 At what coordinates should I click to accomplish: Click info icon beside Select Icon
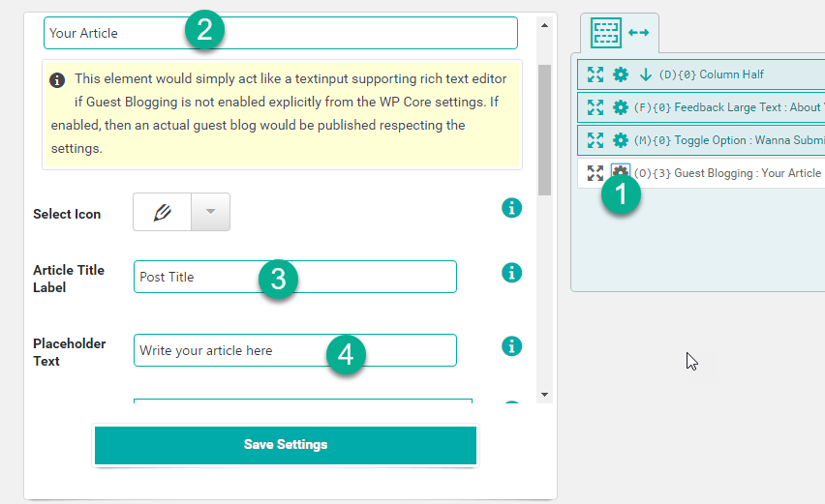pyautogui.click(x=512, y=207)
